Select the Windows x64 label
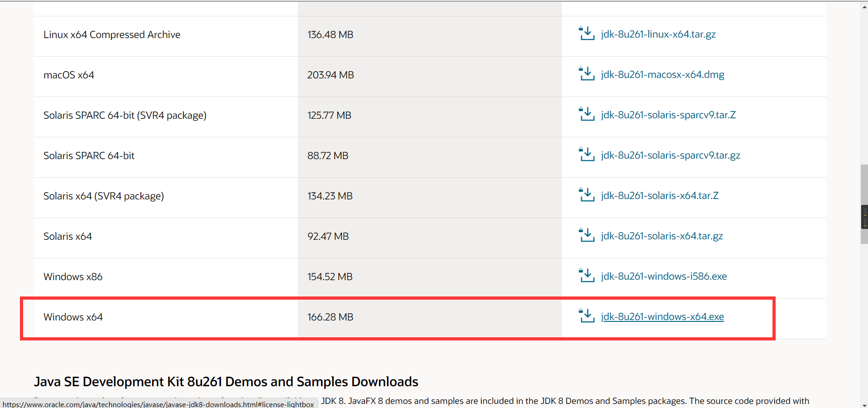 point(73,317)
